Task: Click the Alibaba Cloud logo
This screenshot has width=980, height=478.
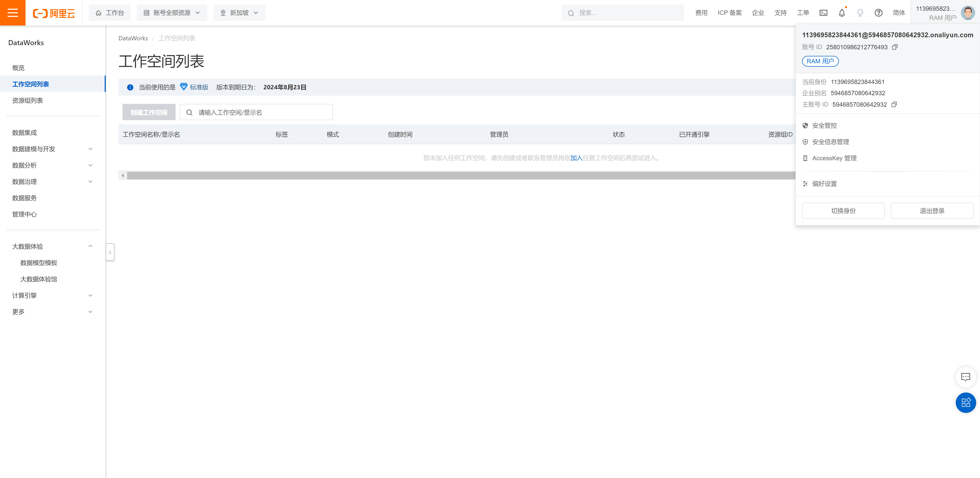Action: pyautogui.click(x=54, y=13)
